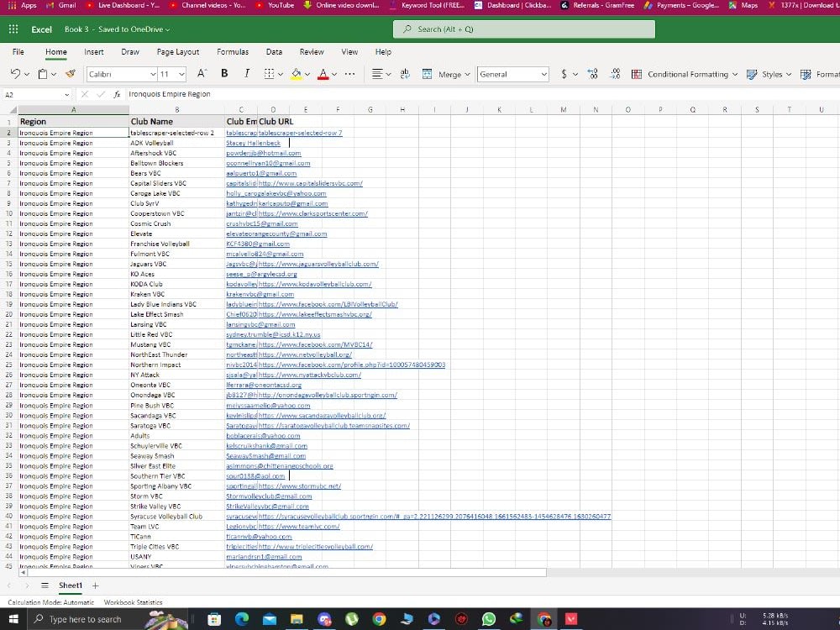Apply red font color
The width and height of the screenshot is (840, 630).
[323, 74]
